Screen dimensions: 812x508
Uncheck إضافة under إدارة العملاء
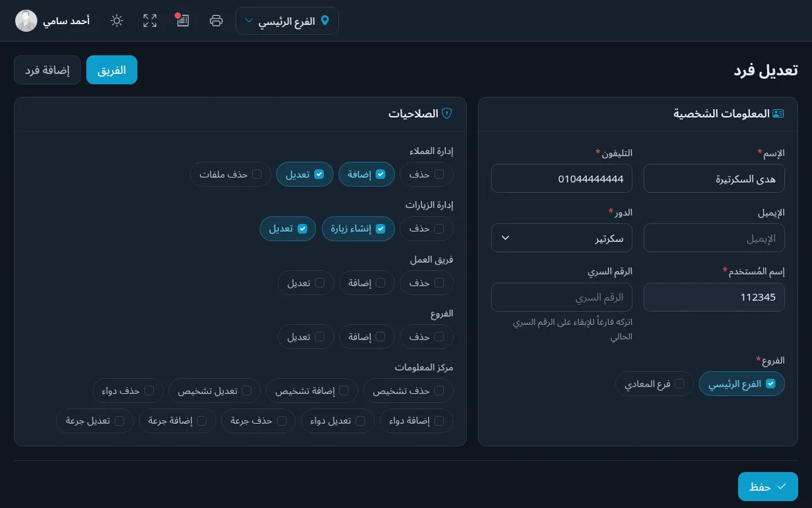pos(380,174)
